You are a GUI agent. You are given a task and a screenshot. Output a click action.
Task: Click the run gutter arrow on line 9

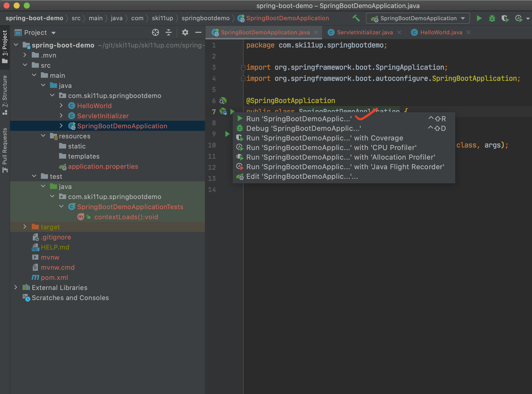[227, 134]
